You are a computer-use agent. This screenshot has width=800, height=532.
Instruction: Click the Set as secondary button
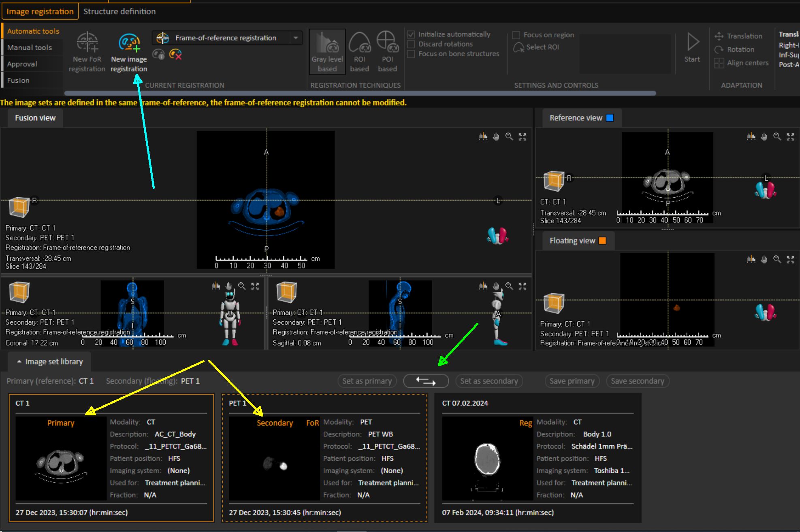click(x=489, y=381)
